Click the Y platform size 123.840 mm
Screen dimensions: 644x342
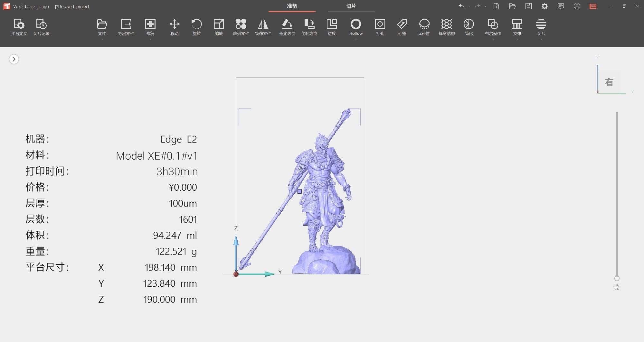click(170, 283)
